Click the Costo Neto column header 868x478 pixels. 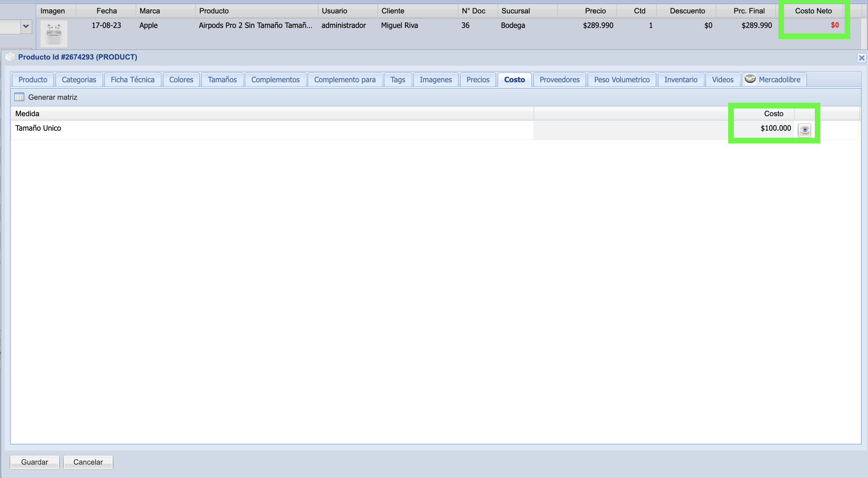click(x=813, y=11)
